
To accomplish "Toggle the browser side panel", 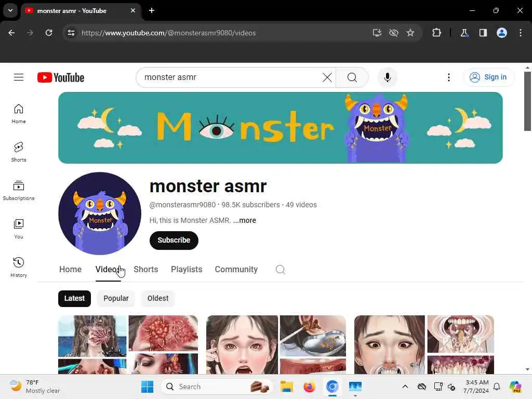I will click(x=483, y=33).
